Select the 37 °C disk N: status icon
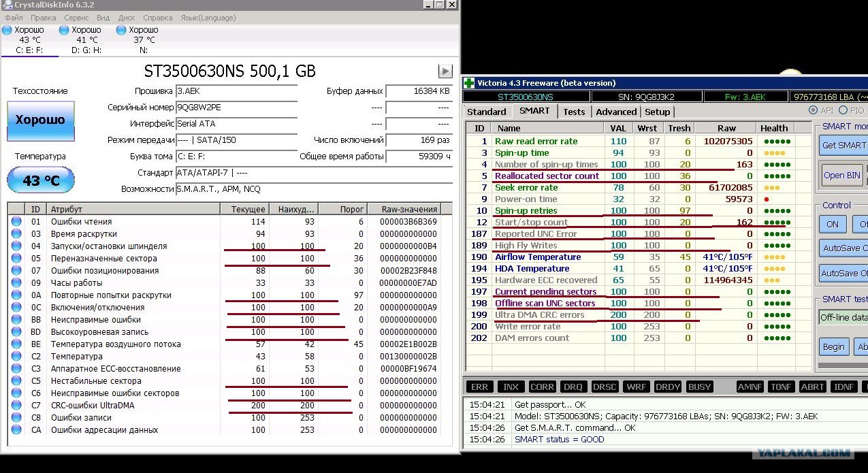The height and width of the screenshot is (473, 868). point(121,30)
